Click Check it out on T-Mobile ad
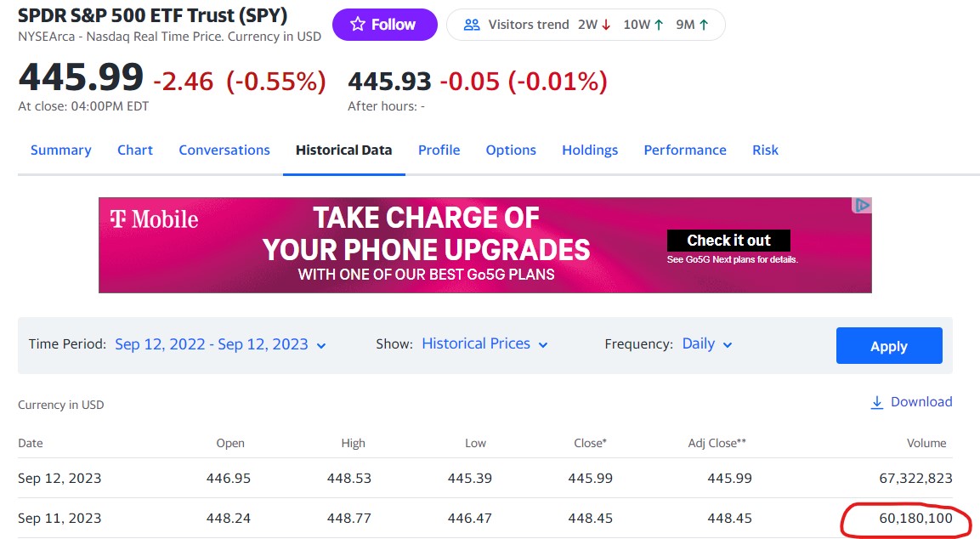 pyautogui.click(x=728, y=241)
